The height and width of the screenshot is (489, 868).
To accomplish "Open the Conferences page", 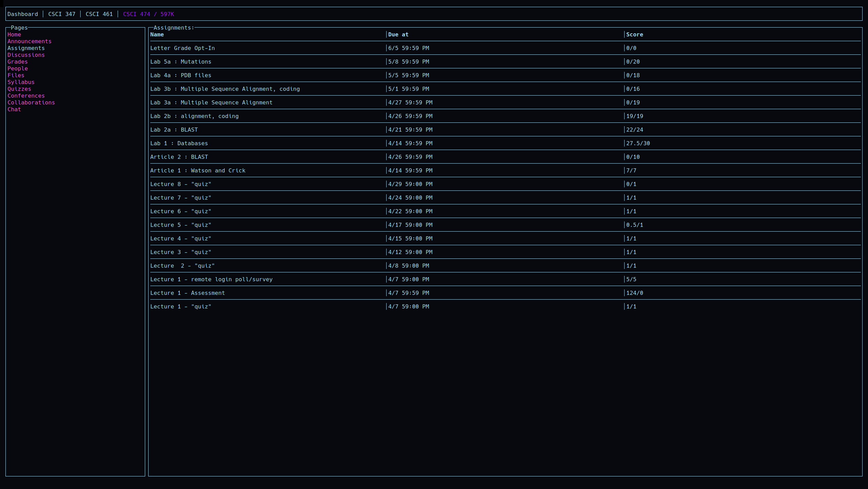I will 26,96.
